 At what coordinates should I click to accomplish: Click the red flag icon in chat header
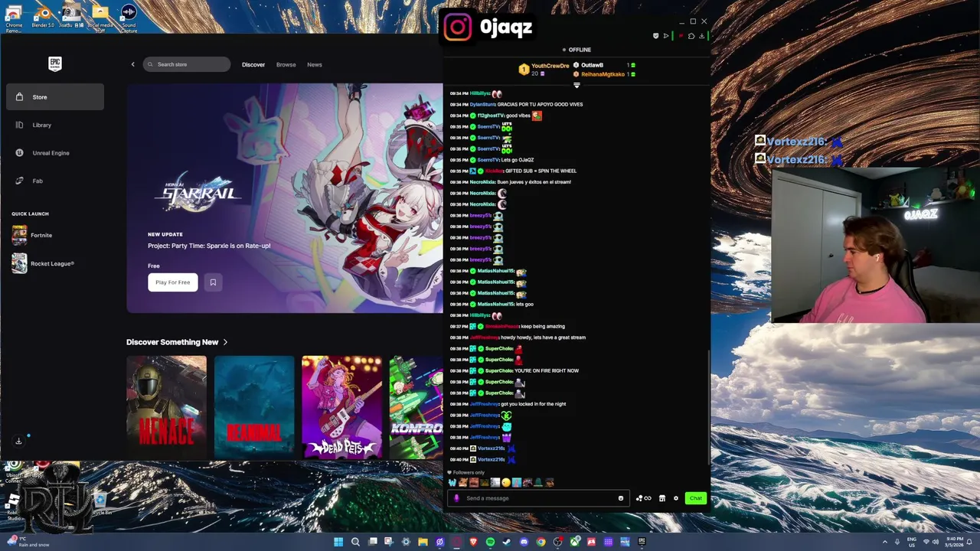(681, 36)
